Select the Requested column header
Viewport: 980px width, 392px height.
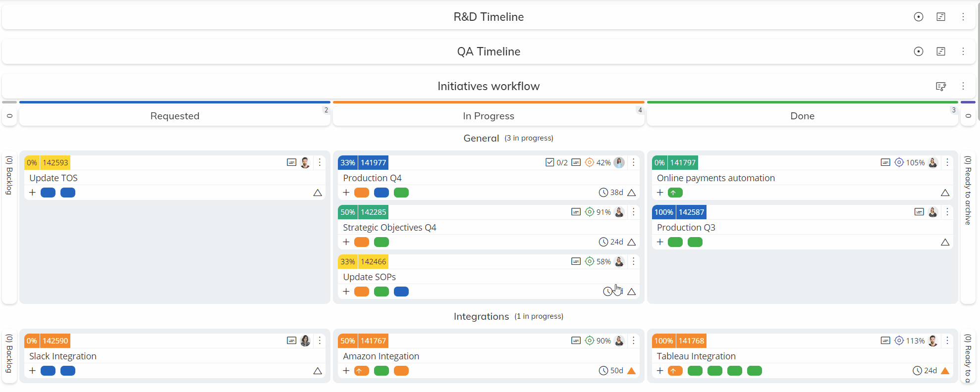[175, 116]
